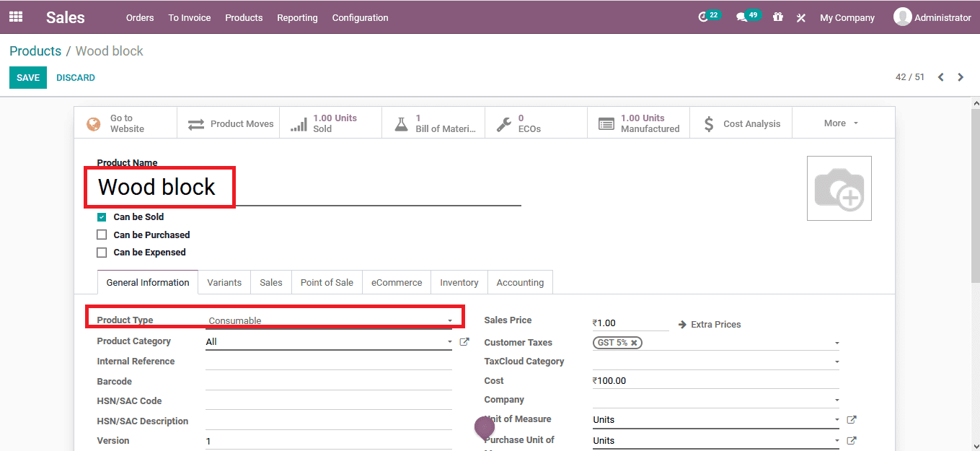Click the Administrator avatar icon

point(902,17)
